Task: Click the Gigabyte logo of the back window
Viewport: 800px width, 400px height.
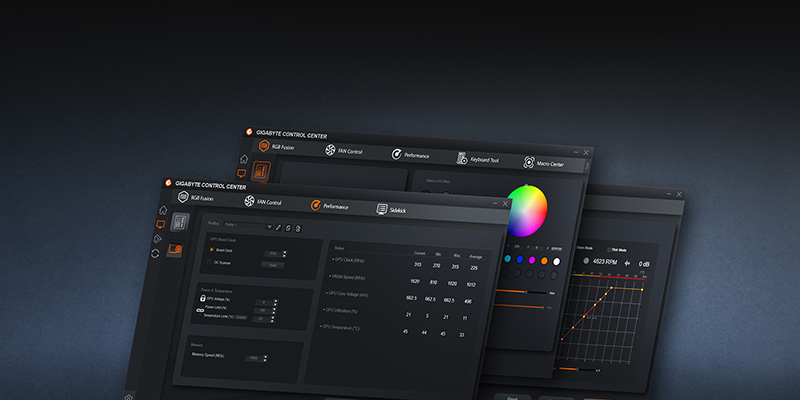Action: pos(249,132)
